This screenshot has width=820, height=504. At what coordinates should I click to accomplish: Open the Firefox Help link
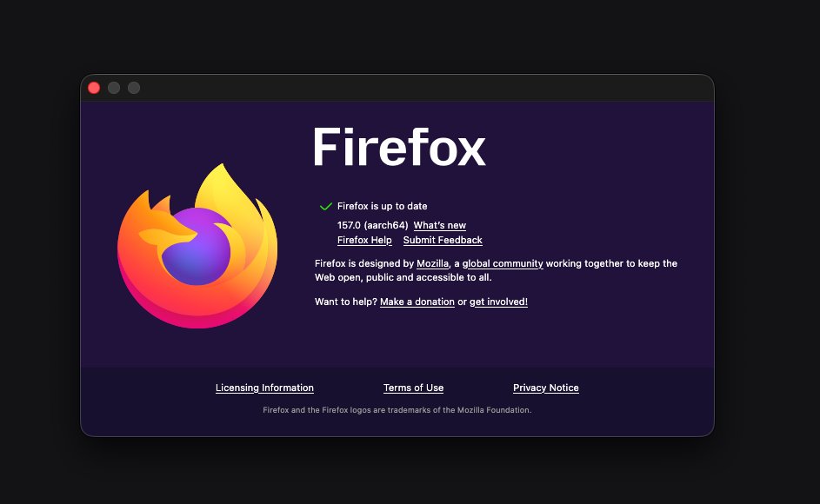364,240
